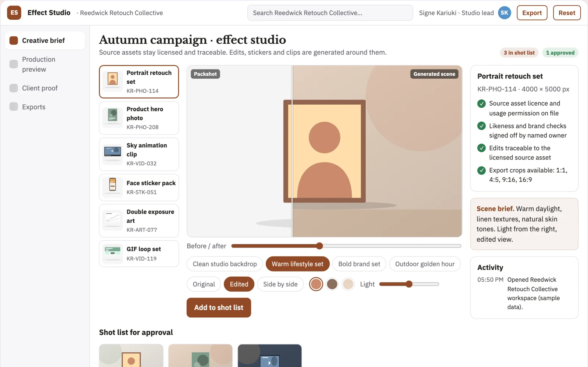Open the Client proof section
The image size is (588, 367).
pyautogui.click(x=45, y=88)
